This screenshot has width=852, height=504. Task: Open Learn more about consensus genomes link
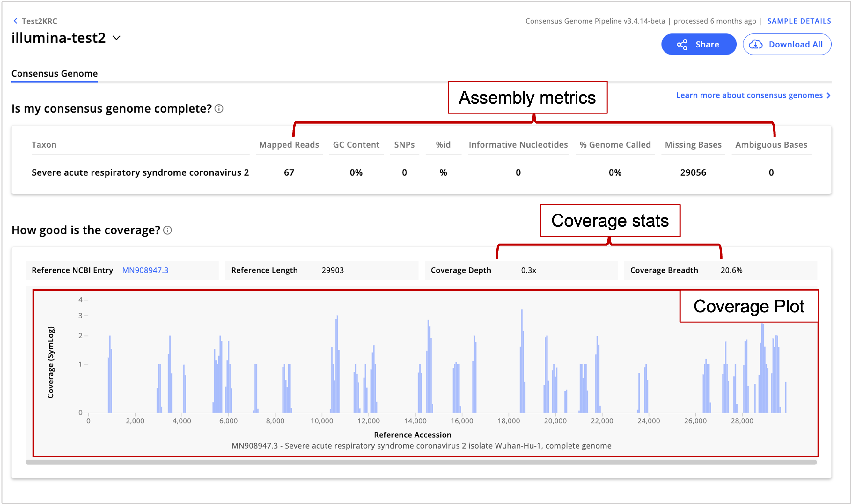(749, 95)
